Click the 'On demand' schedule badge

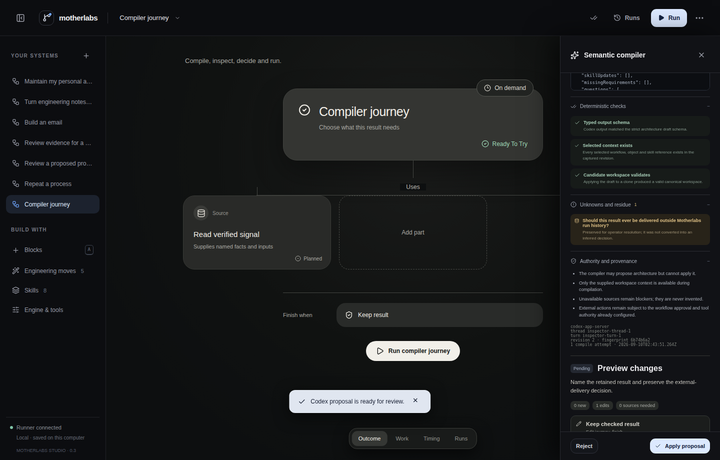click(505, 88)
